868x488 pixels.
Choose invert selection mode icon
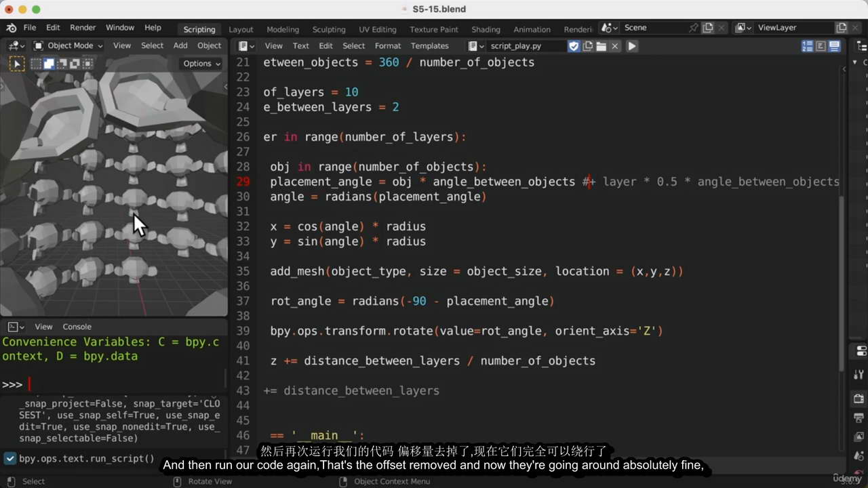pyautogui.click(x=75, y=64)
